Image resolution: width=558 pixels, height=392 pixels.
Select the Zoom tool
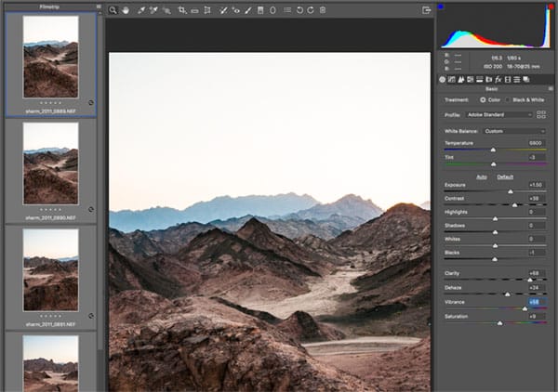point(113,10)
